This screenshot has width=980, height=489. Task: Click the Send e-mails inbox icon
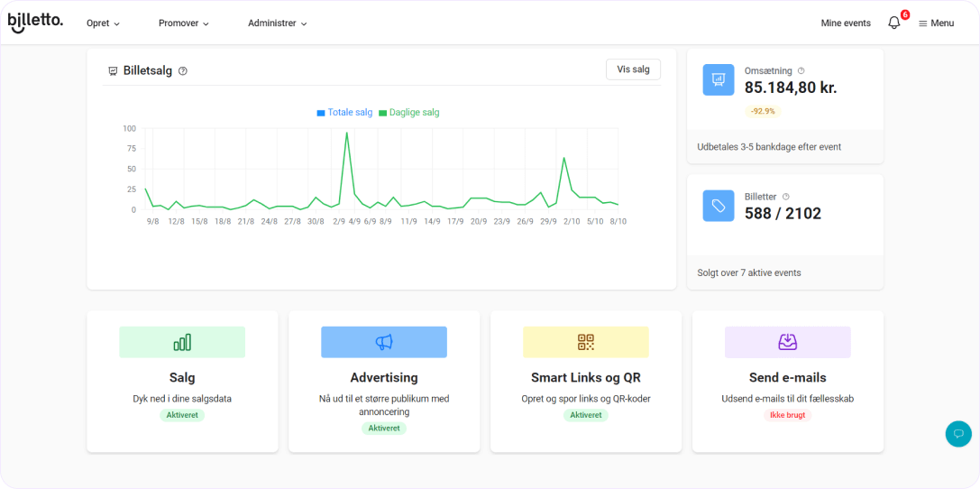click(788, 342)
